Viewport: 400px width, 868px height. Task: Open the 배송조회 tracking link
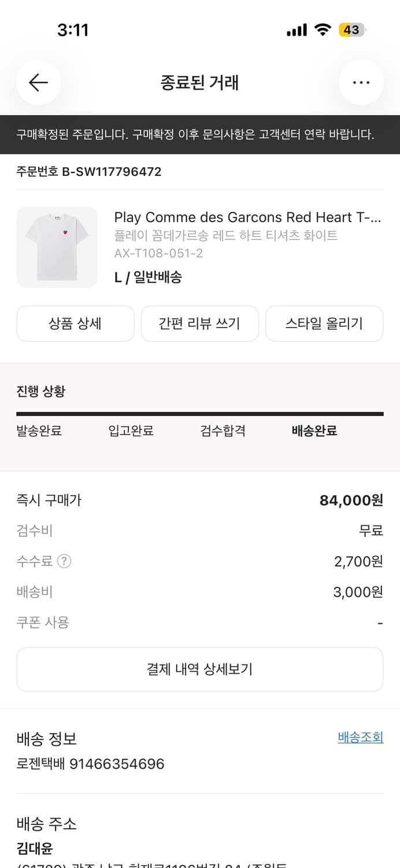point(360,737)
